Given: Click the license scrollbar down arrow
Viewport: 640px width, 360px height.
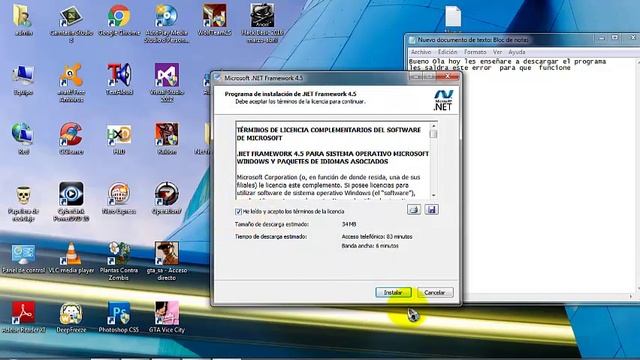Looking at the screenshot, I should pyautogui.click(x=433, y=196).
